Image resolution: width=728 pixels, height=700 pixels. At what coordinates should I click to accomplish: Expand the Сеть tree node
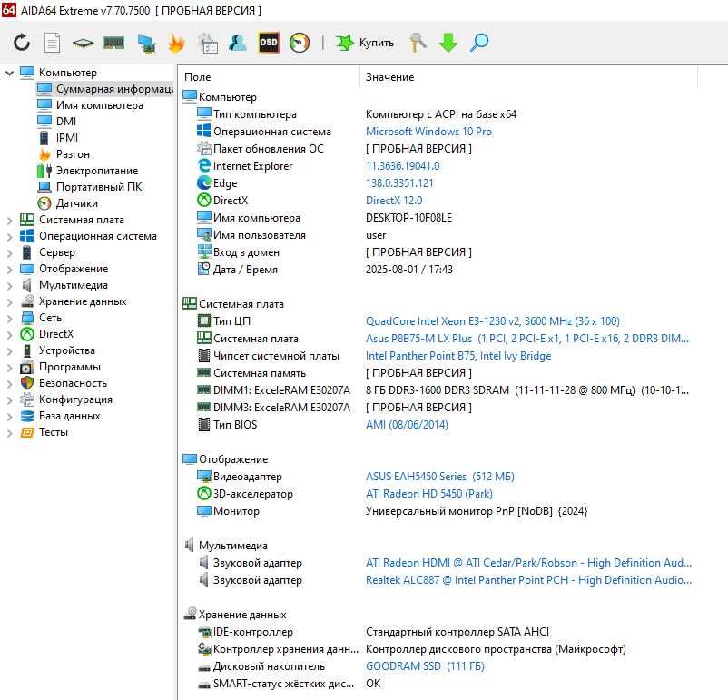(9, 318)
